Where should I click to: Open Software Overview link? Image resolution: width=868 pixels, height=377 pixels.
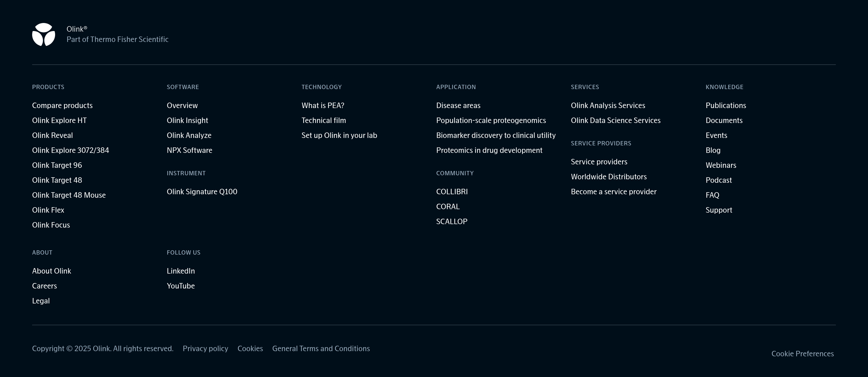182,105
